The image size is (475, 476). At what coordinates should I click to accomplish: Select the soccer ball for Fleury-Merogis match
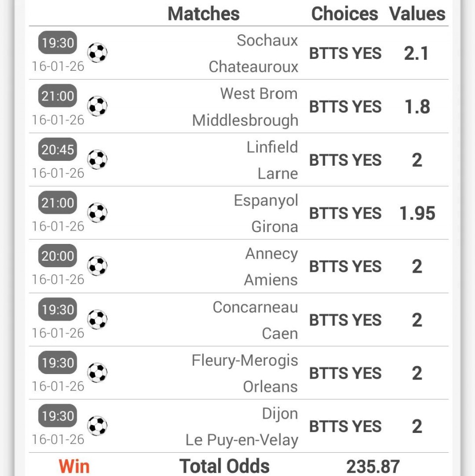click(97, 373)
